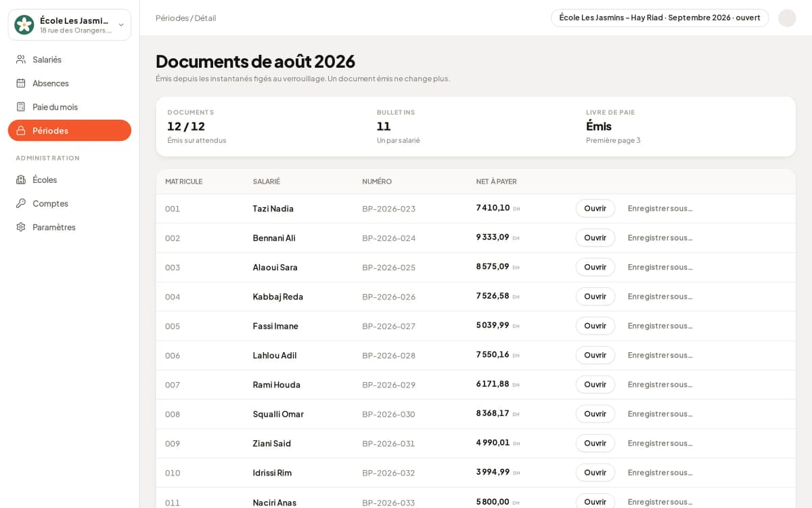The width and height of the screenshot is (812, 508).
Task: Click bulletin number BP-2026-030
Action: pyautogui.click(x=389, y=414)
